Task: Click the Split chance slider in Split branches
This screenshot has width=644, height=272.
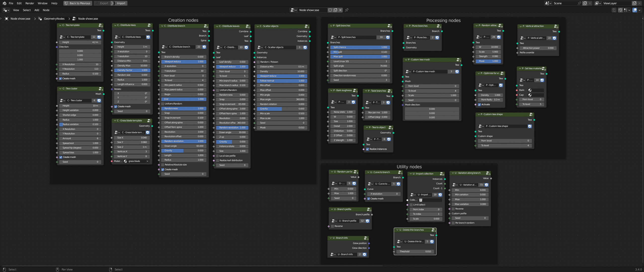Action: pos(360,47)
